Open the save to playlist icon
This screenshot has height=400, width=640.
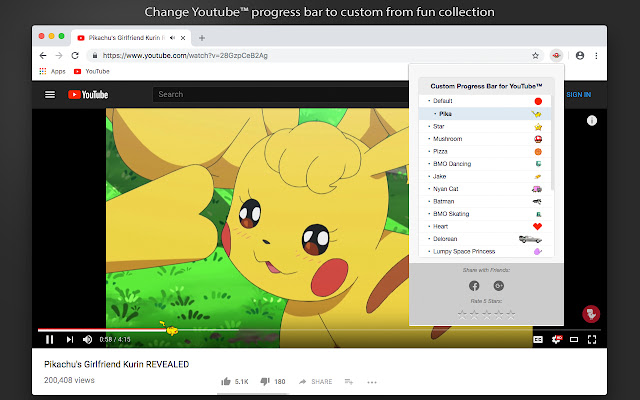tap(349, 382)
